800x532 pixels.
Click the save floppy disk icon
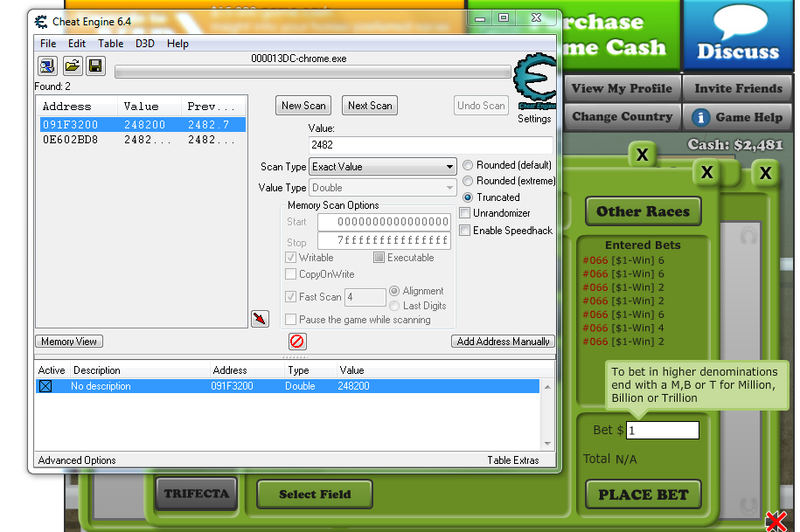[x=95, y=66]
